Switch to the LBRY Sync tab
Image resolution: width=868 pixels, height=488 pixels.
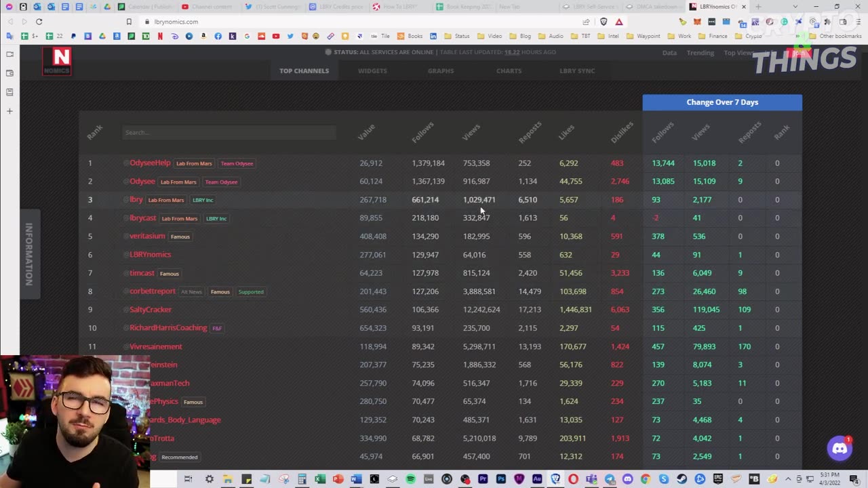click(x=577, y=70)
